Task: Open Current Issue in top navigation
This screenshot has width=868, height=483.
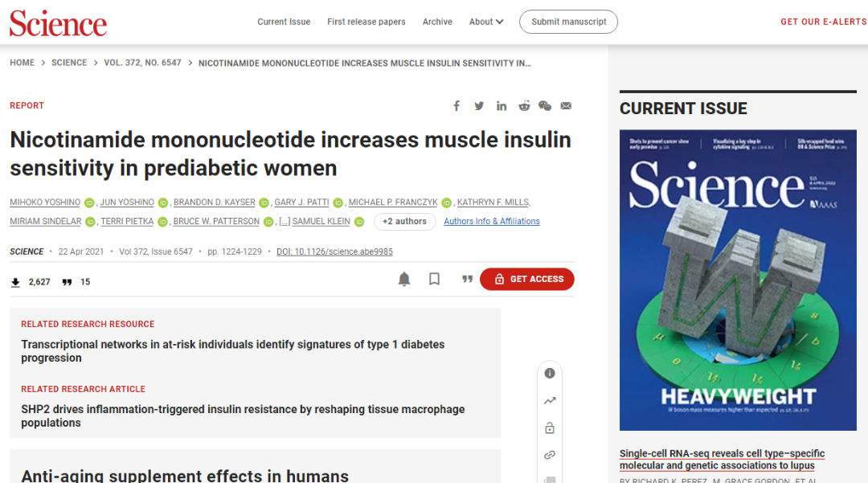Action: (284, 22)
